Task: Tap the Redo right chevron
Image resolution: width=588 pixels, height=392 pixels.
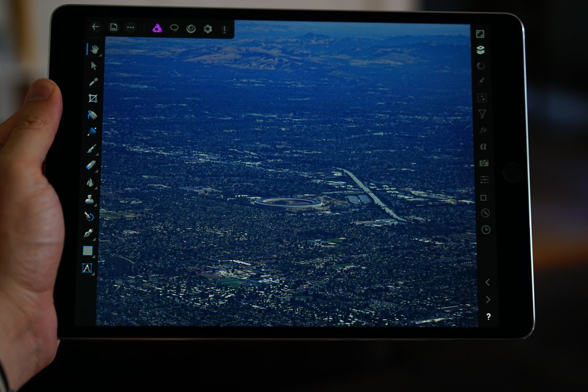Action: 488,300
